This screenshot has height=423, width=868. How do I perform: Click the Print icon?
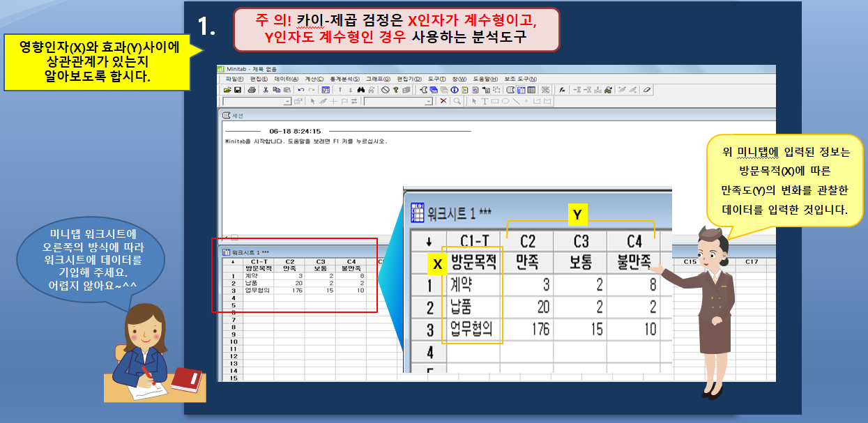pyautogui.click(x=252, y=90)
